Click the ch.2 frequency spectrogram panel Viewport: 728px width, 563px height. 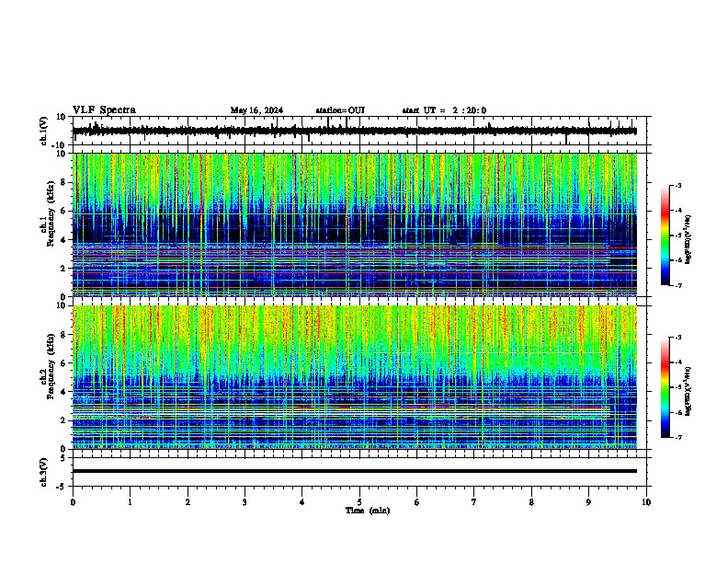(x=355, y=377)
